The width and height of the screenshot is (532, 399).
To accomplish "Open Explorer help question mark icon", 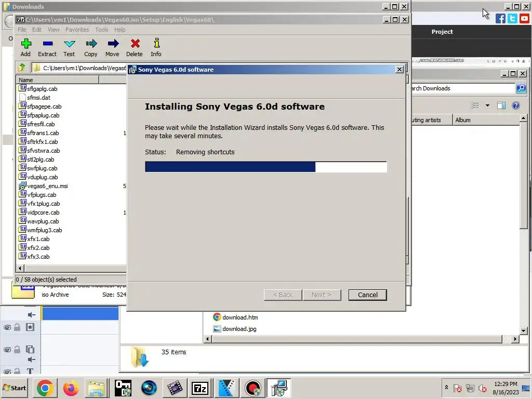I will click(516, 105).
